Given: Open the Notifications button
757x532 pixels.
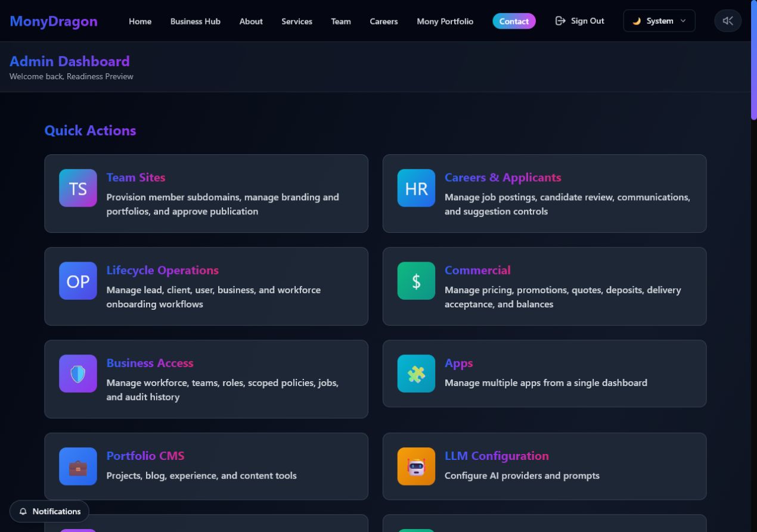Looking at the screenshot, I should [x=49, y=512].
